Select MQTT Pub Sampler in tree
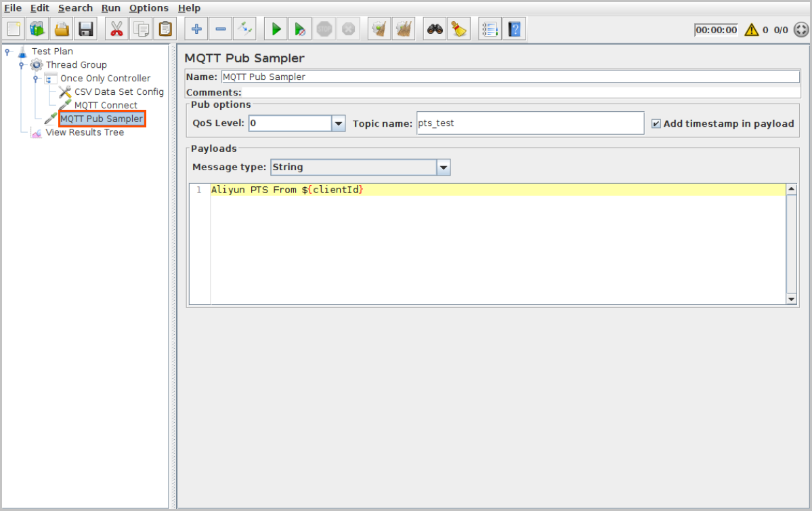 click(102, 119)
